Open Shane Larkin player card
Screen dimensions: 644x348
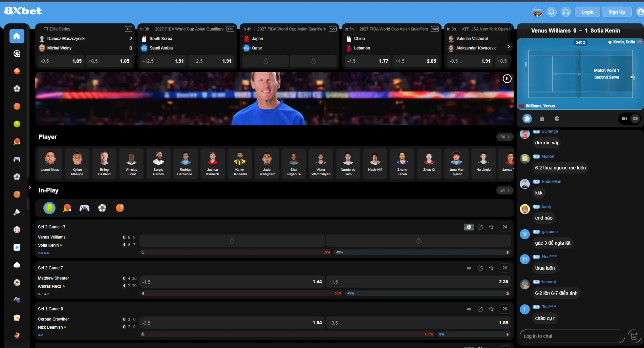(x=402, y=163)
